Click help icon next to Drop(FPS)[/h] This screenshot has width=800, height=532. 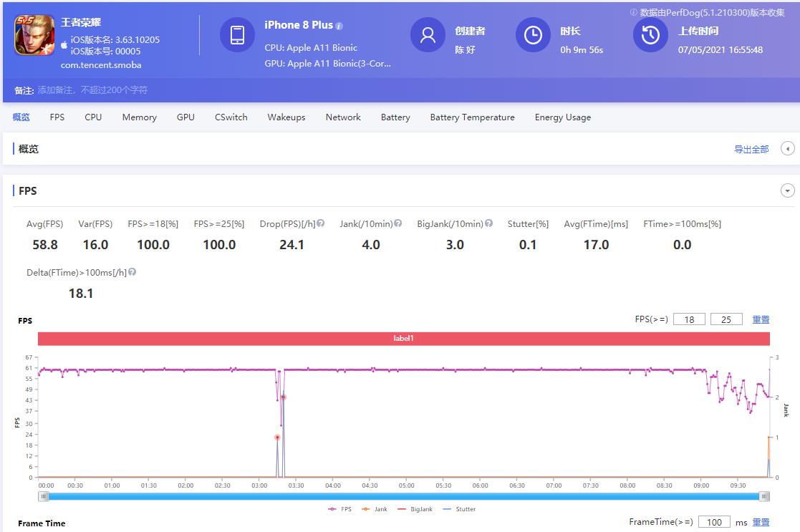(321, 223)
